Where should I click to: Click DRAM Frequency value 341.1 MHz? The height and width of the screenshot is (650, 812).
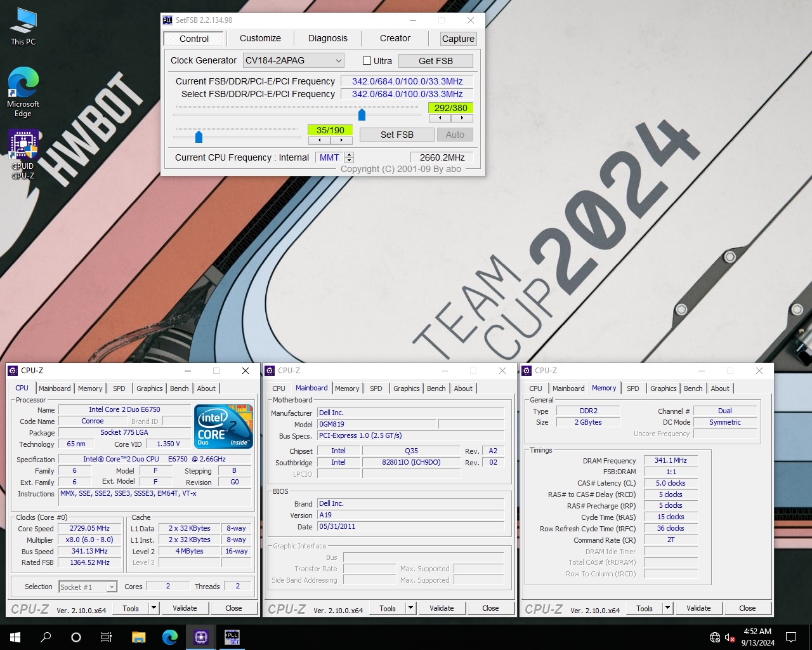pos(671,460)
